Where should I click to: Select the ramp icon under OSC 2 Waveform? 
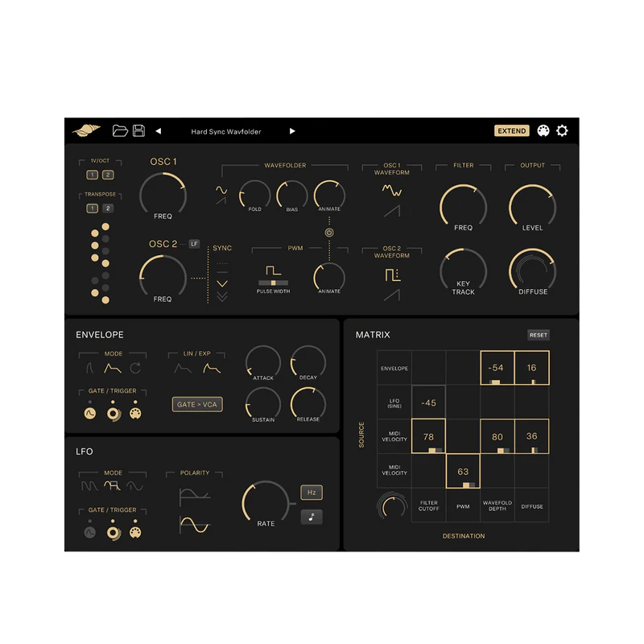tap(391, 295)
